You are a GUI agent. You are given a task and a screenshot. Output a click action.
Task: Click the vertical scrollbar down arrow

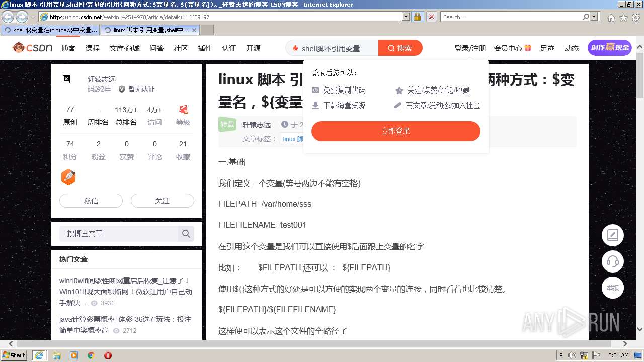pyautogui.click(x=640, y=329)
